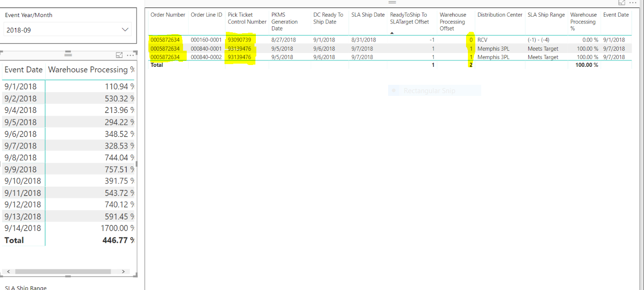The image size is (644, 290).
Task: Select the 9/4/2018 row
Action: pyautogui.click(x=69, y=110)
